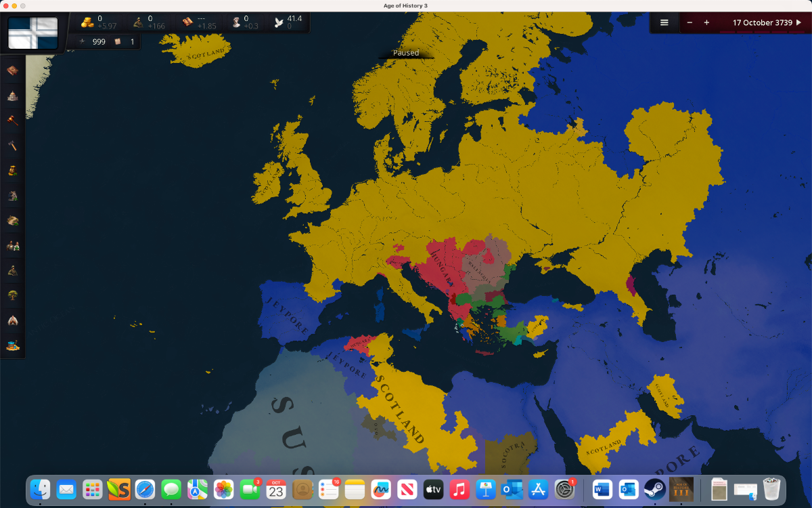Click the date 17 October 3739

tap(763, 22)
